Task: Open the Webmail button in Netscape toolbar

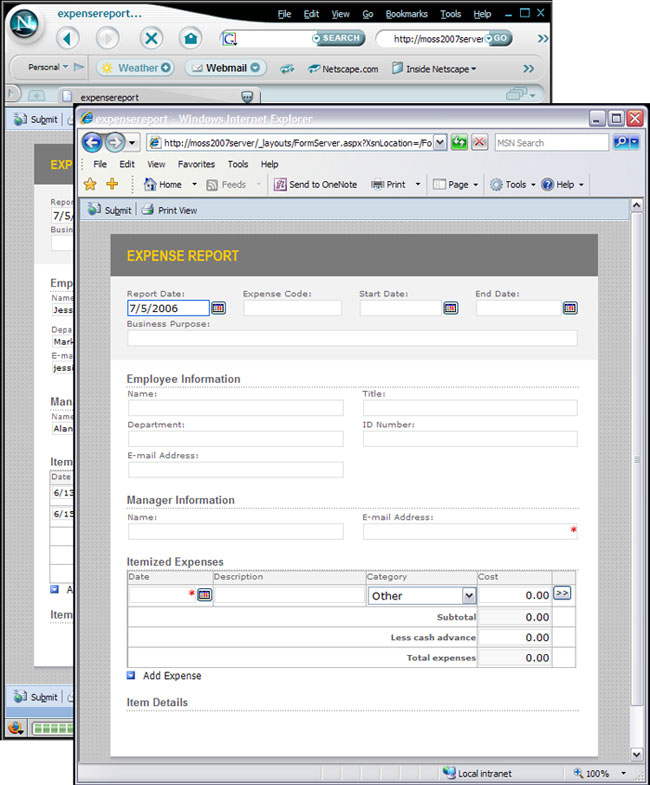Action: click(x=226, y=68)
